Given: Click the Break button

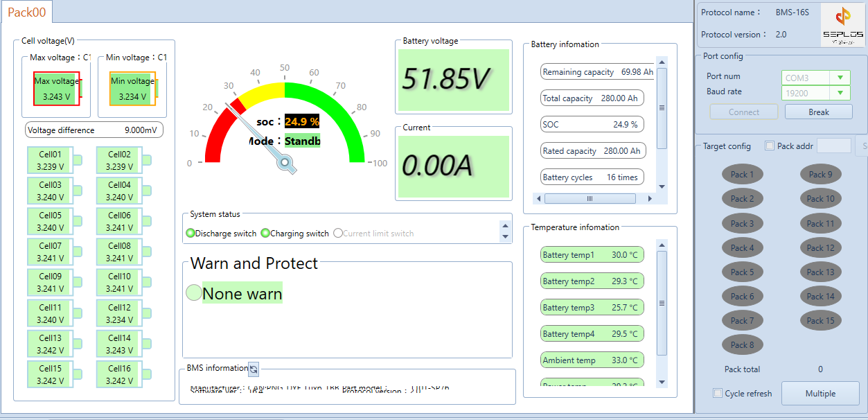Looking at the screenshot, I should (819, 112).
